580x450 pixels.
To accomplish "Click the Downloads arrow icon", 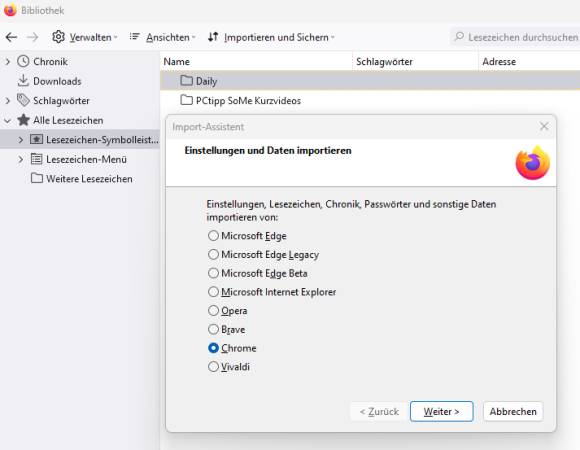I will 23,81.
